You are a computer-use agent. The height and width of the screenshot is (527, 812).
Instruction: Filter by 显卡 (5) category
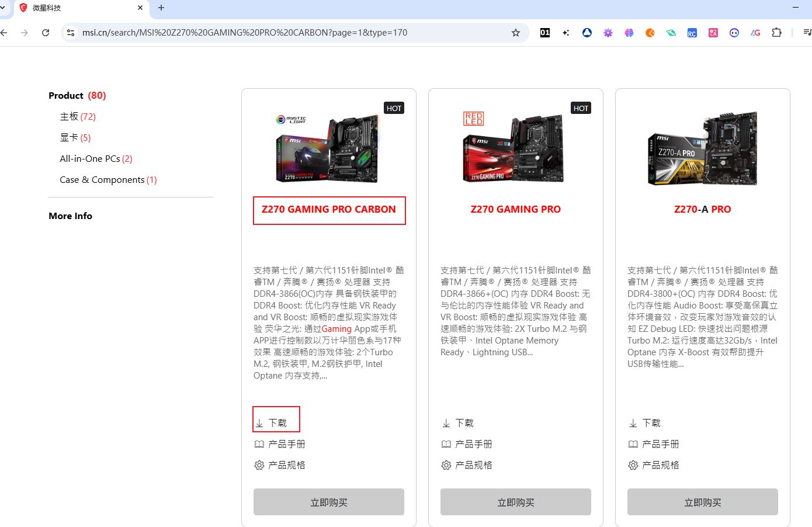(75, 138)
